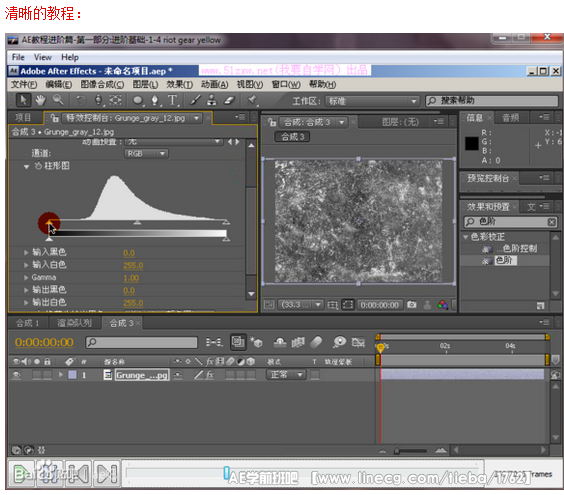Click the histogram input white slider triangle

pyautogui.click(x=226, y=223)
